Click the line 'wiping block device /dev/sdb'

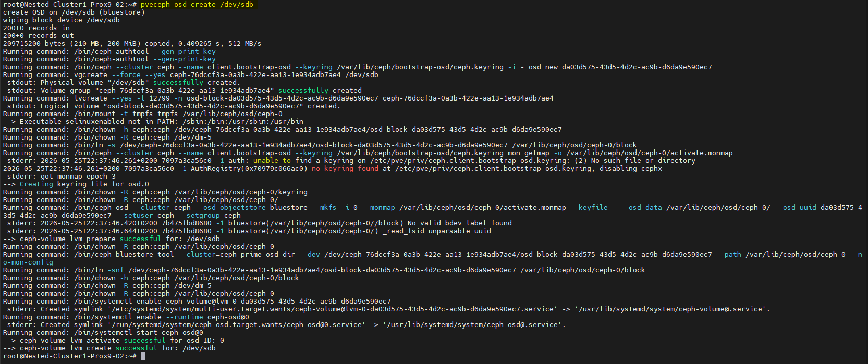62,20
